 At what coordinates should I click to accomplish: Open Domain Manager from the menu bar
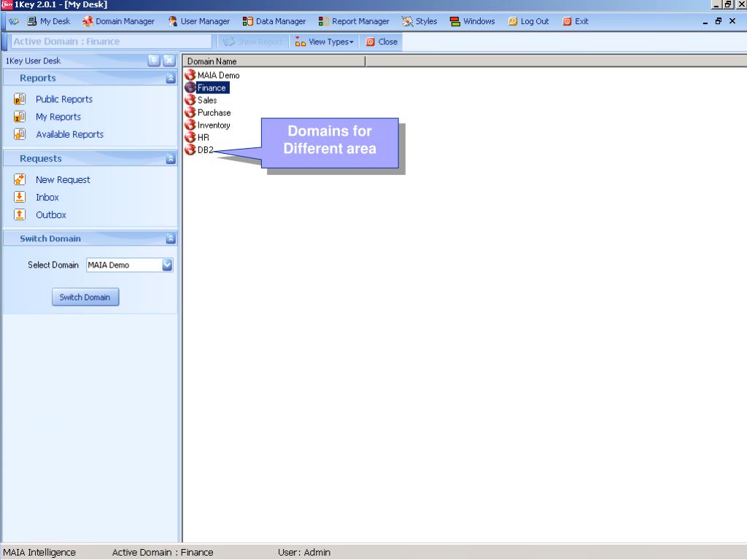118,21
